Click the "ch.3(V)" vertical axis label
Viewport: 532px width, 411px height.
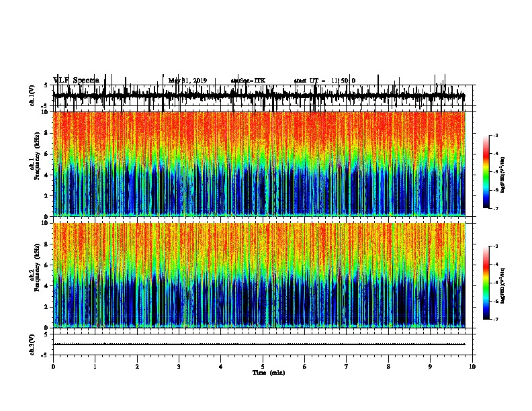[32, 345]
